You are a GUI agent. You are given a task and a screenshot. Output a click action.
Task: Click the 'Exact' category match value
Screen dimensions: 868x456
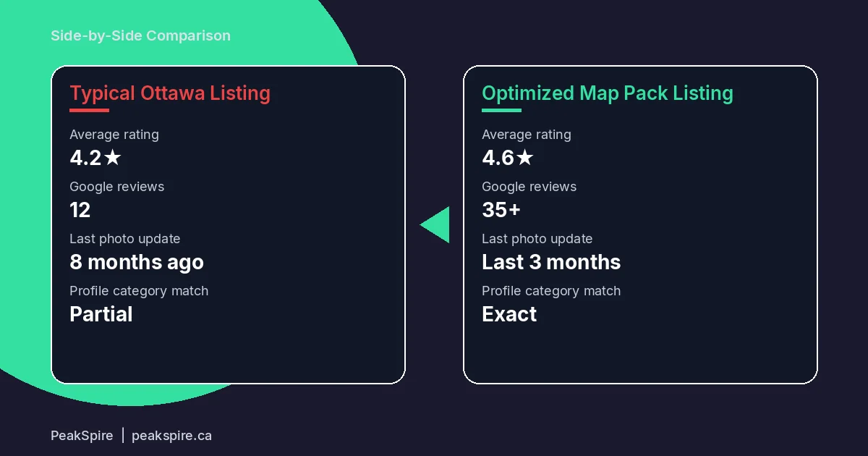pyautogui.click(x=509, y=314)
